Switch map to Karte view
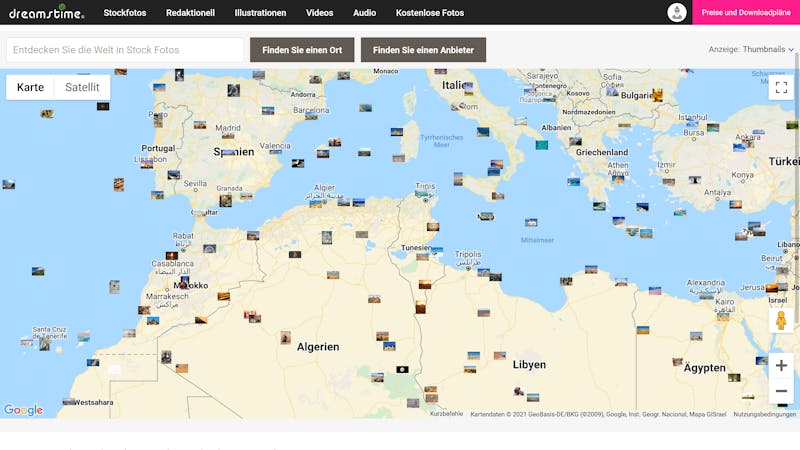This screenshot has width=800, height=450. point(30,87)
